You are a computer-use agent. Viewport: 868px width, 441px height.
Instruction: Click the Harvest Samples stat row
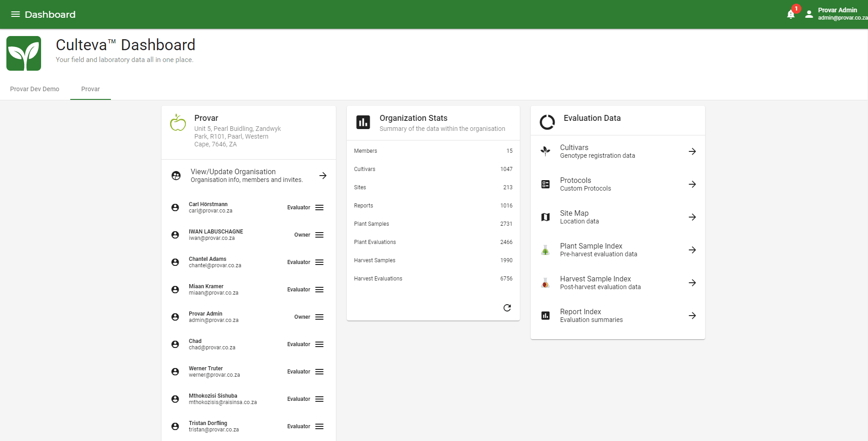point(433,260)
